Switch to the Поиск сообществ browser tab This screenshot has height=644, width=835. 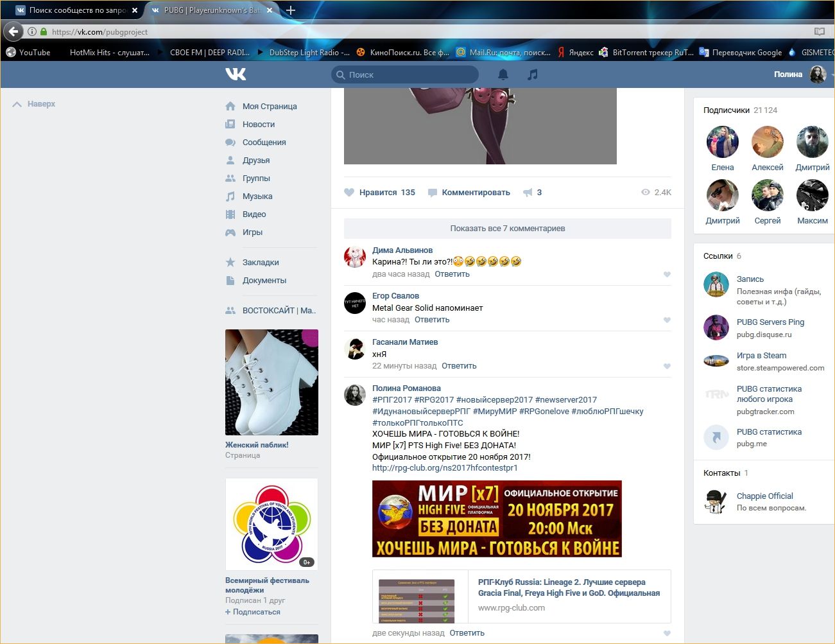76,10
